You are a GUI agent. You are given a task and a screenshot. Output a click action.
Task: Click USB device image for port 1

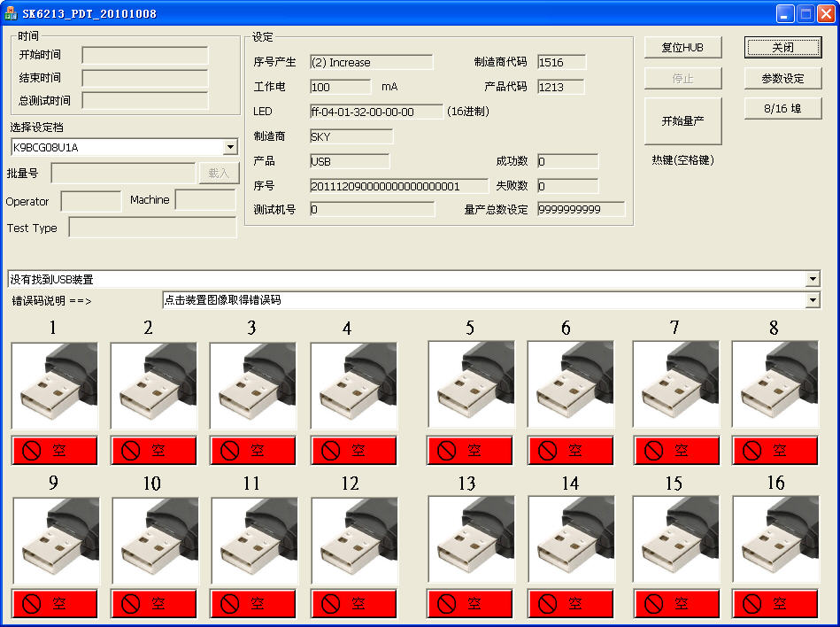pos(55,386)
